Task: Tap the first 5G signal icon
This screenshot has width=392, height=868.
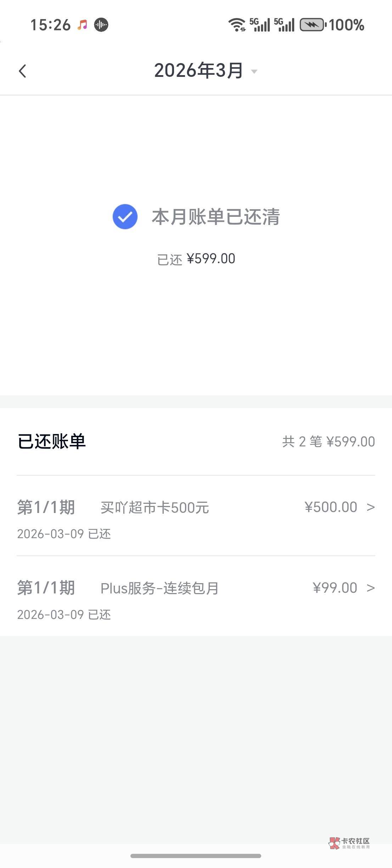Action: [x=259, y=25]
